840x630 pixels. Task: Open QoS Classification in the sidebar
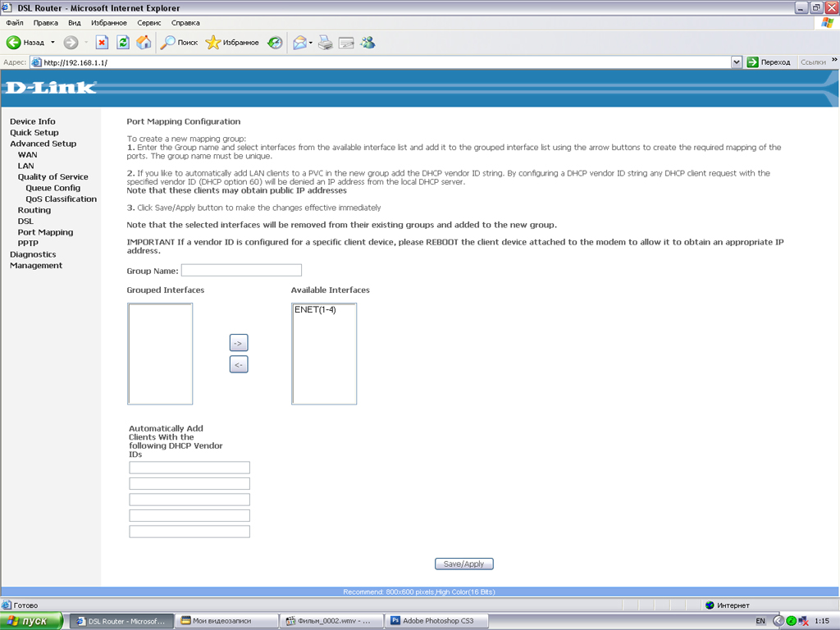point(61,199)
